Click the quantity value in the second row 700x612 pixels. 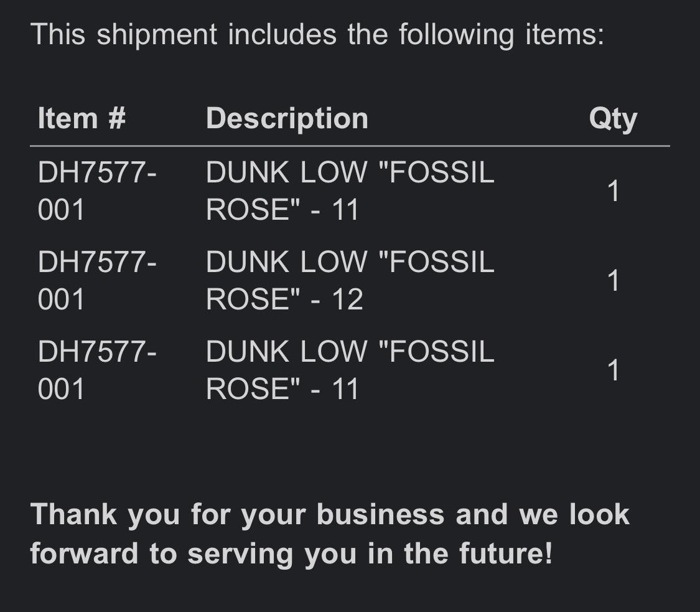click(x=614, y=281)
